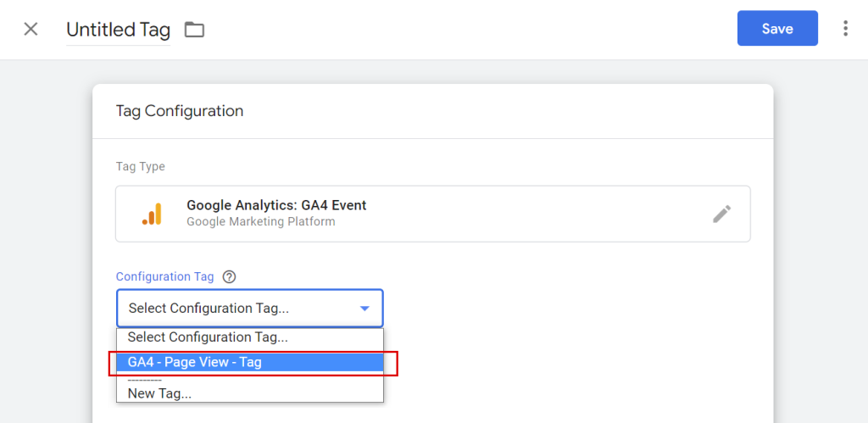Rename the tag by clicking Untitled Tag
This screenshot has height=423, width=868.
118,30
